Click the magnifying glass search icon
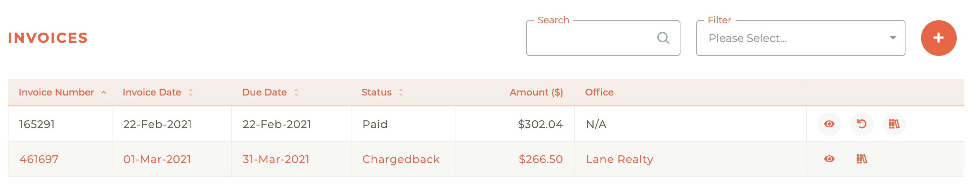 click(x=663, y=38)
